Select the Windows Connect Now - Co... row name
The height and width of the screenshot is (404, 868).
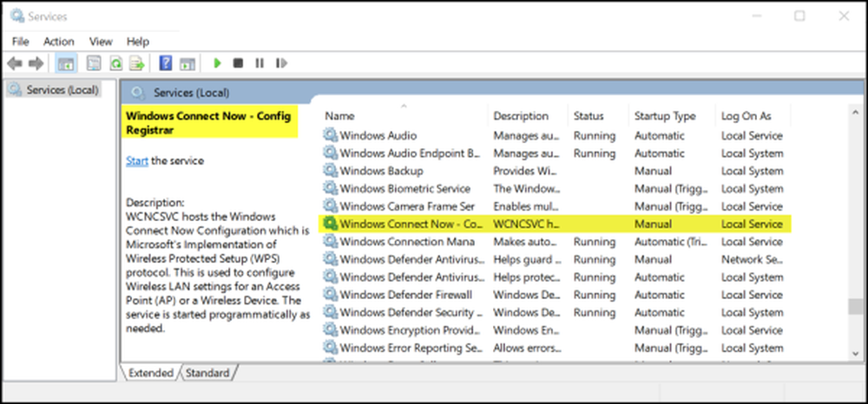[411, 224]
